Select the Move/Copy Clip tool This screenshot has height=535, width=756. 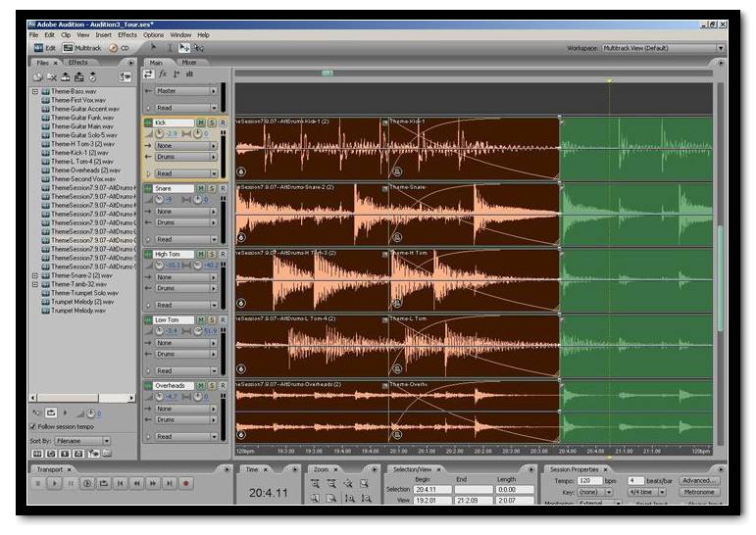[x=184, y=48]
